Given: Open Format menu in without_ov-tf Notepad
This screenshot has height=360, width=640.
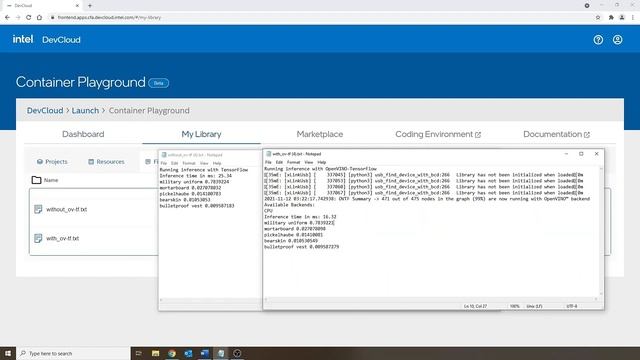Looking at the screenshot, I should coord(189,163).
